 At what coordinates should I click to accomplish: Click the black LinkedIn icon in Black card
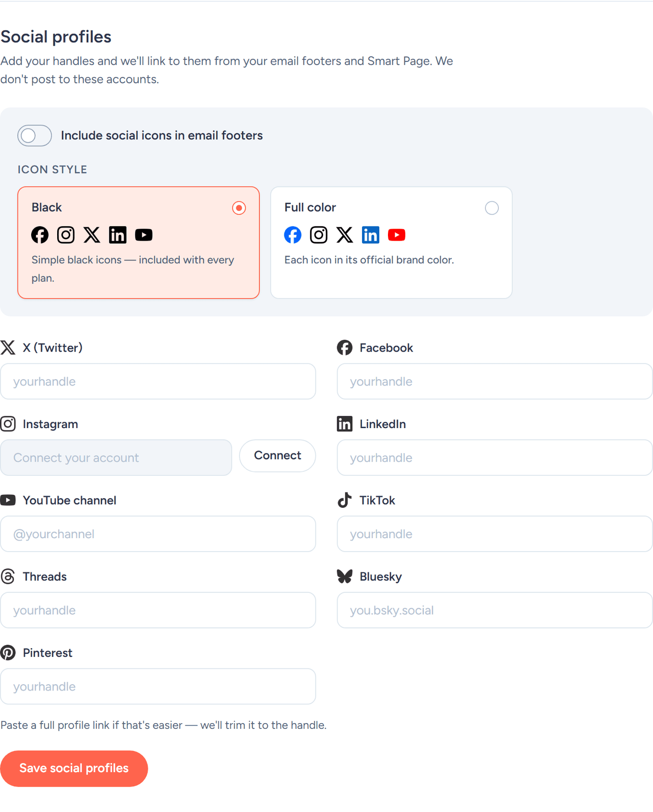118,235
